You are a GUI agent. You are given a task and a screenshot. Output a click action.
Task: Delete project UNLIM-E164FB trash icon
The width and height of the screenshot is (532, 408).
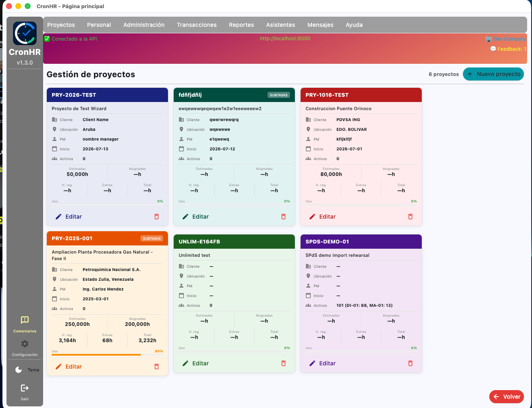point(283,363)
